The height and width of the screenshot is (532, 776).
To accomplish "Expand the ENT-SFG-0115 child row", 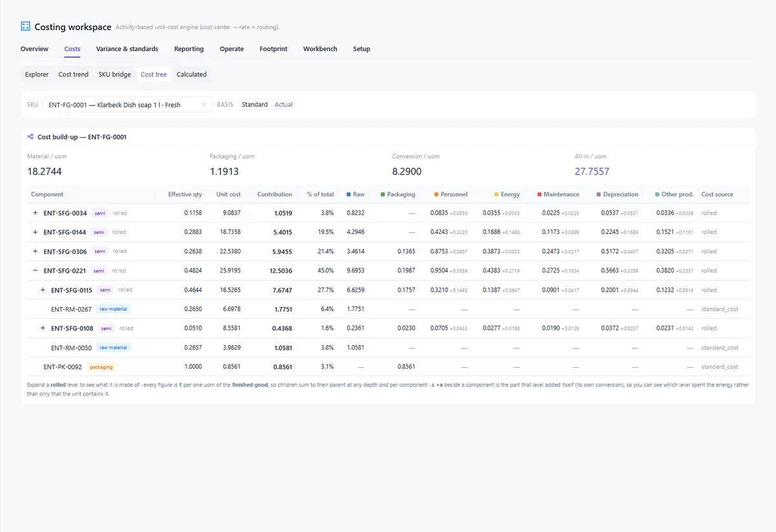I will click(x=43, y=290).
